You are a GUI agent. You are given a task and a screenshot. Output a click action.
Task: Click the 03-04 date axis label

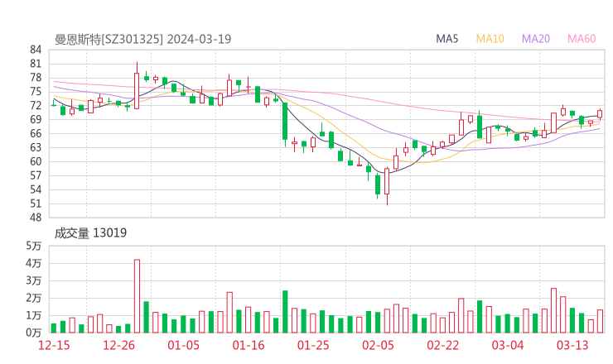click(508, 345)
